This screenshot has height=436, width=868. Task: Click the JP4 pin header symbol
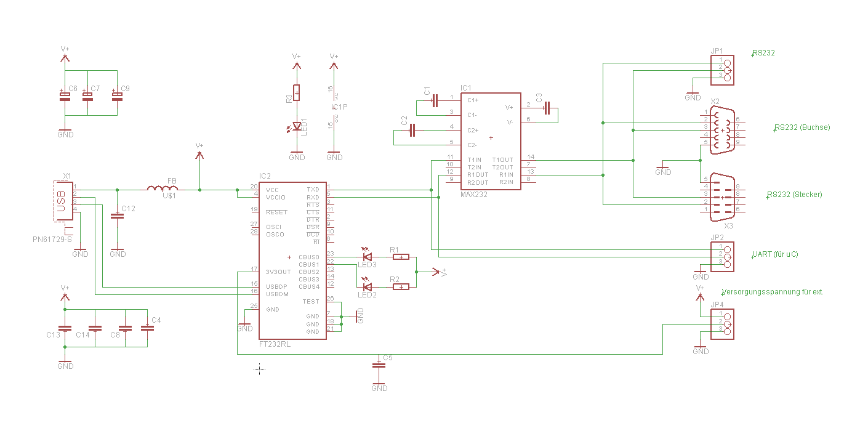click(722, 324)
